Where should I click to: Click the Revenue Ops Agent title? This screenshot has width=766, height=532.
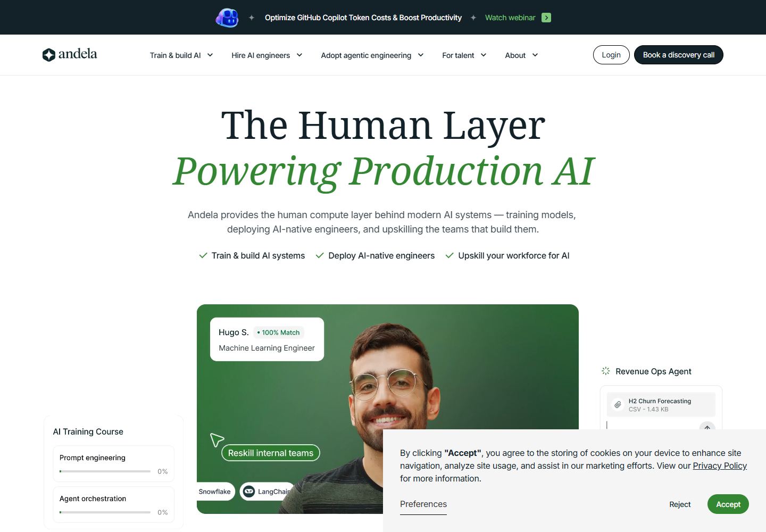[653, 371]
